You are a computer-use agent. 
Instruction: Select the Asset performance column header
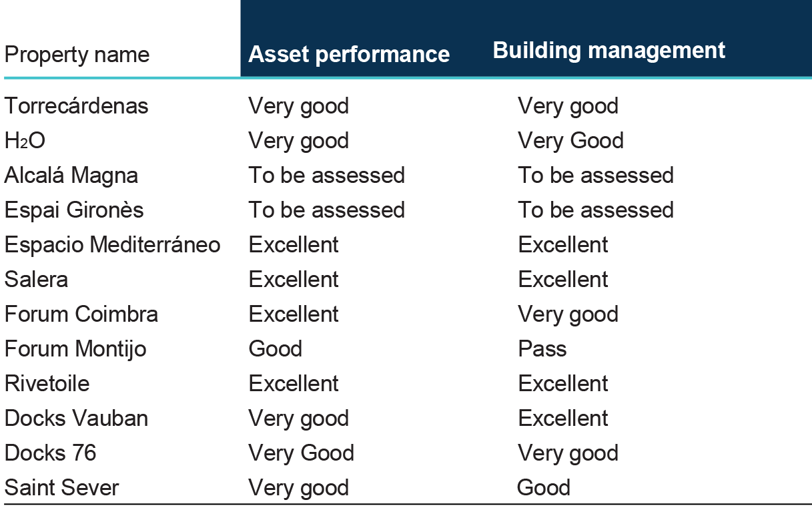349,54
